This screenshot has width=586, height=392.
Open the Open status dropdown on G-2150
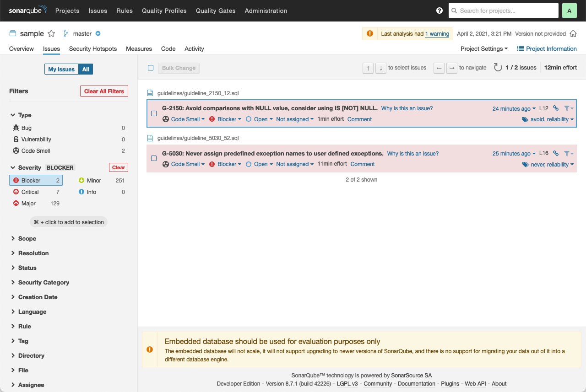[259, 119]
